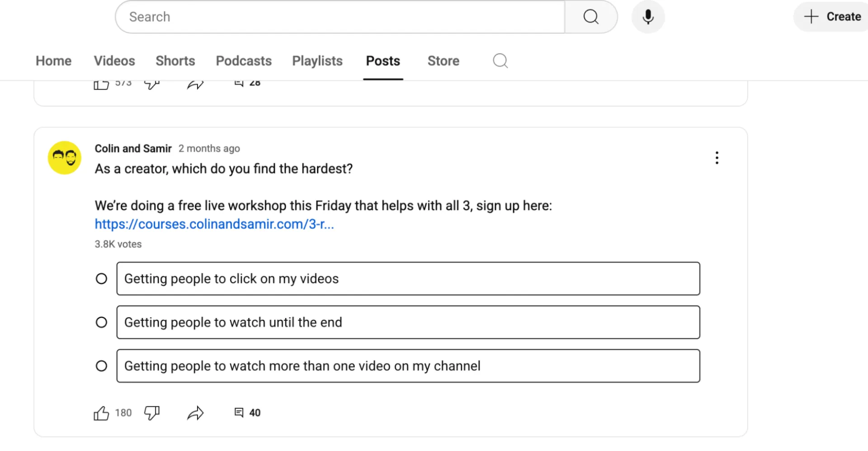Open the Shorts tab
Screen dimensions: 868x451
coord(175,61)
